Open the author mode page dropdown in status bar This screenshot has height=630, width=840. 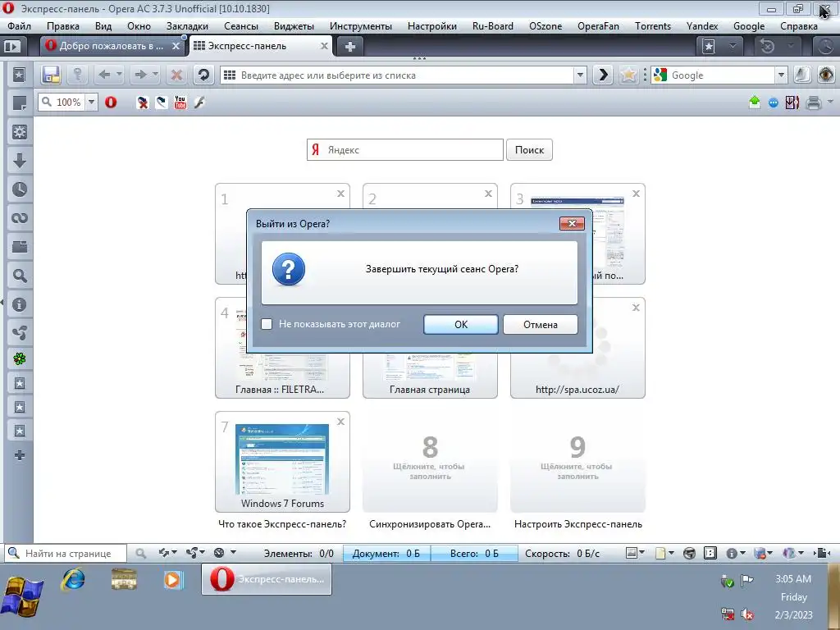click(x=671, y=553)
